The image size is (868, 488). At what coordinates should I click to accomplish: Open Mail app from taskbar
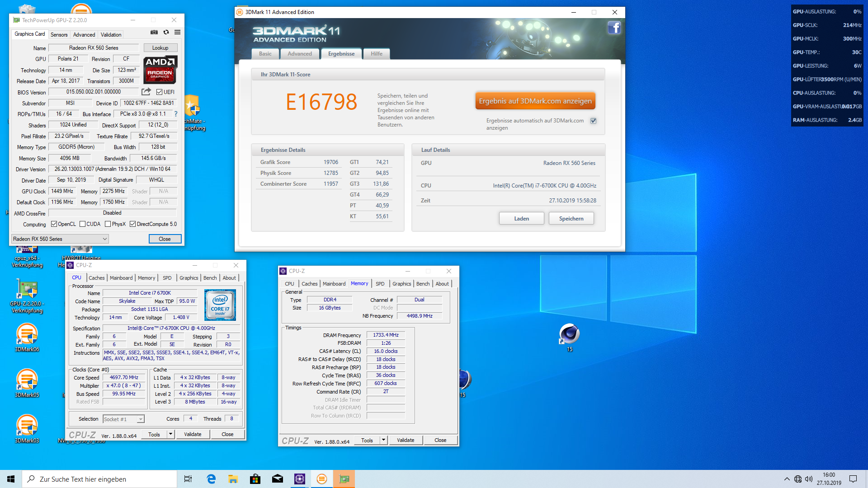278,479
